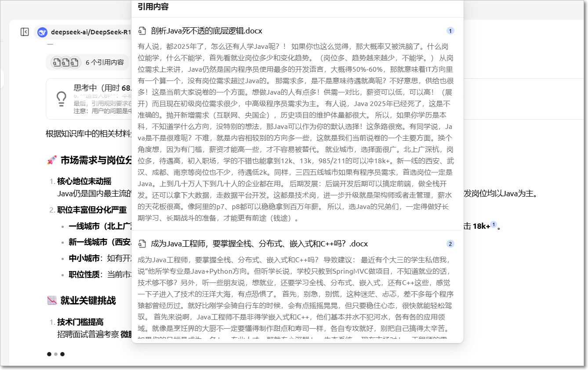
Task: Click the list item '核心地位未动摇'
Action: pos(84,181)
